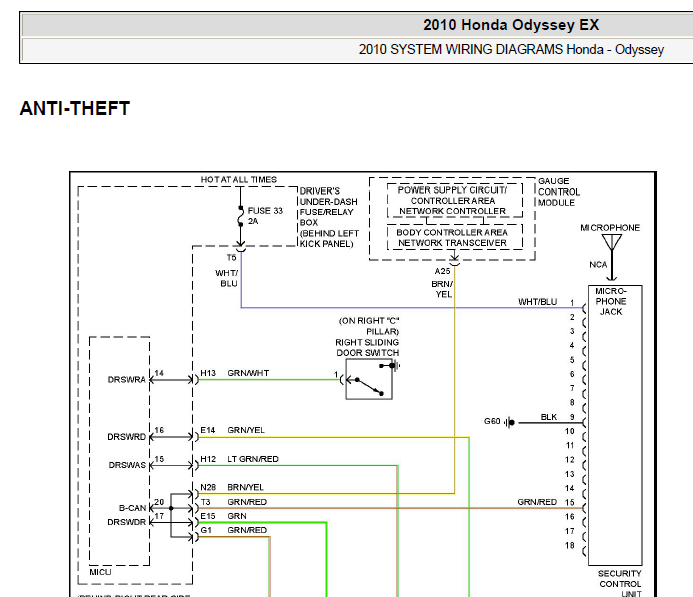Click the 'POWER SUPPLY CIRCUIT/ CONTROLLER AREA NETWORK CONTROLLER' box
Viewport: 693px width, 597px height.
(454, 200)
